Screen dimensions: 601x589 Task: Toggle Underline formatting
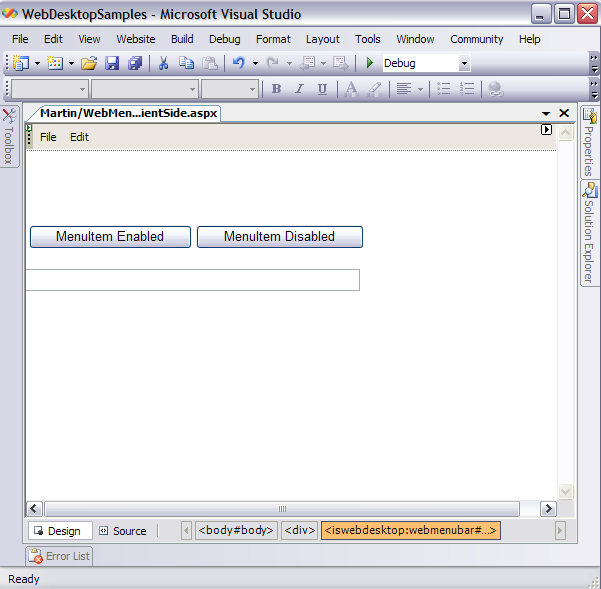pyautogui.click(x=322, y=89)
